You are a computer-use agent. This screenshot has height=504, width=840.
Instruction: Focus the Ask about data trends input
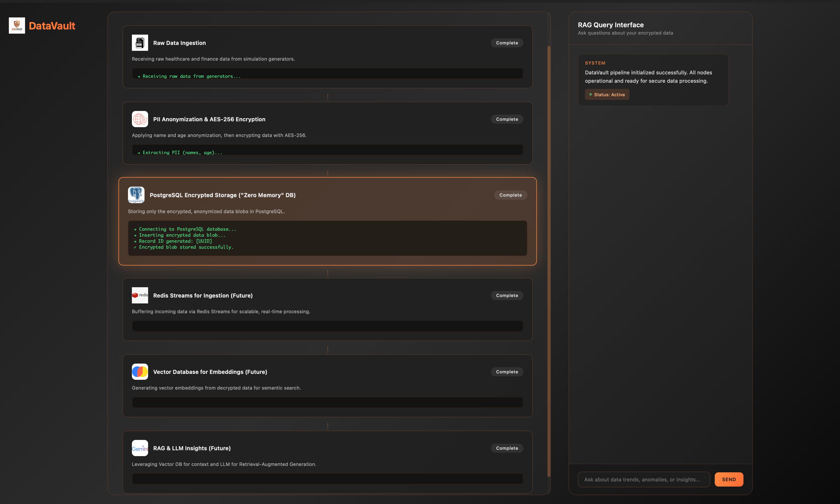644,479
